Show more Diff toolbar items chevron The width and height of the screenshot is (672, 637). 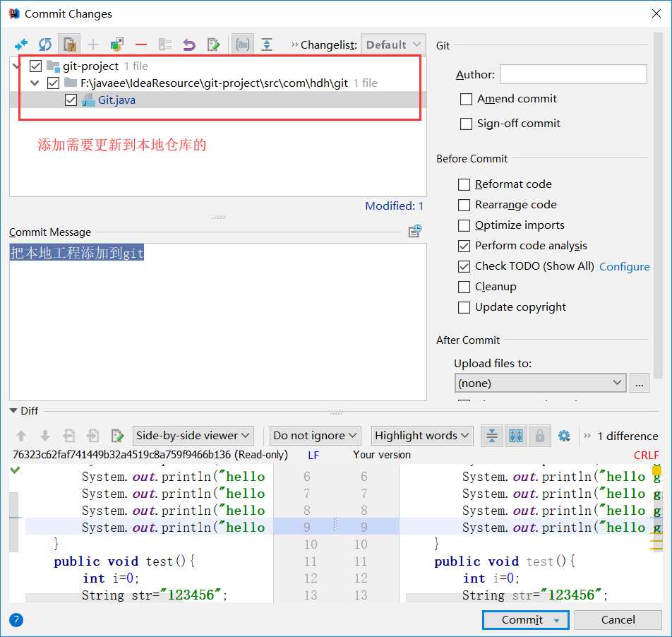[x=587, y=436]
